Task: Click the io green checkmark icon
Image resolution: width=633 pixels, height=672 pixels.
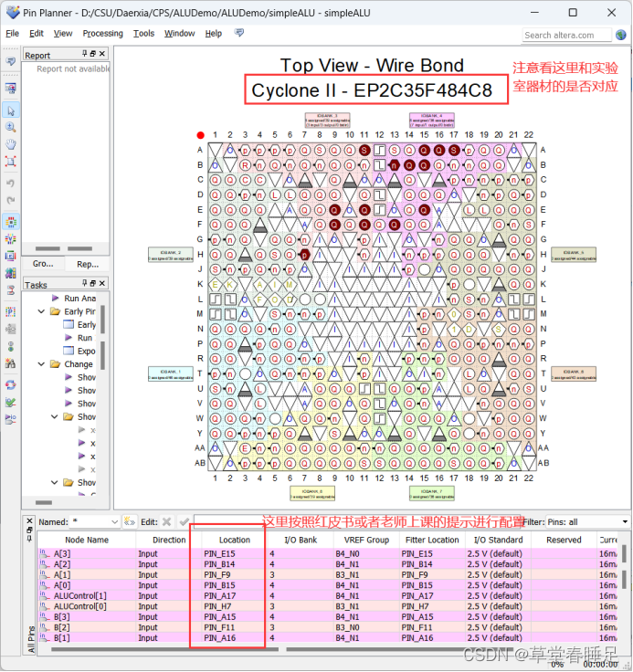Action: [11, 402]
